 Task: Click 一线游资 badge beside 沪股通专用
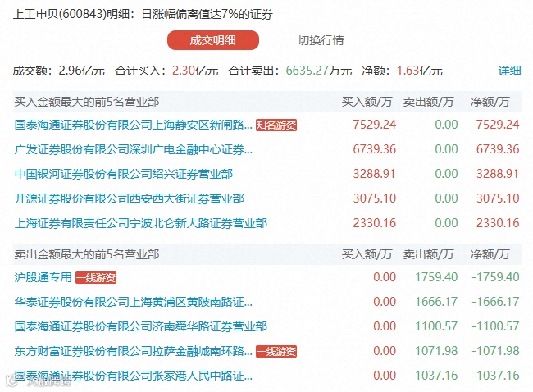point(96,277)
